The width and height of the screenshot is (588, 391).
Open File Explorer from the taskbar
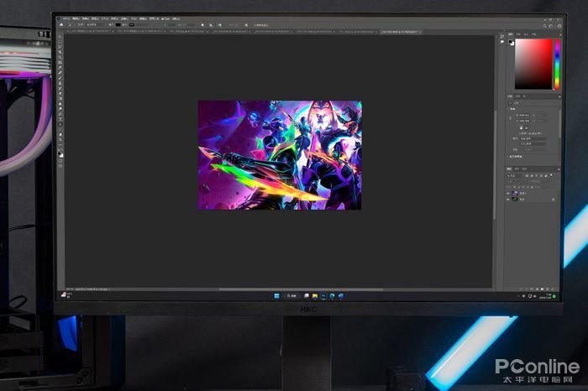315,296
